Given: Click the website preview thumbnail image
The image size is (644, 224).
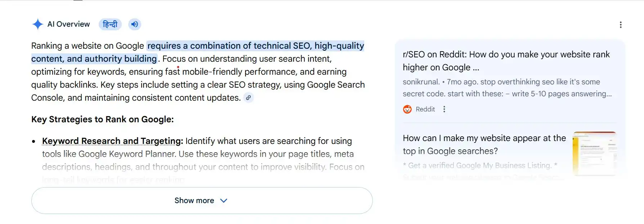Looking at the screenshot, I should pyautogui.click(x=595, y=153).
